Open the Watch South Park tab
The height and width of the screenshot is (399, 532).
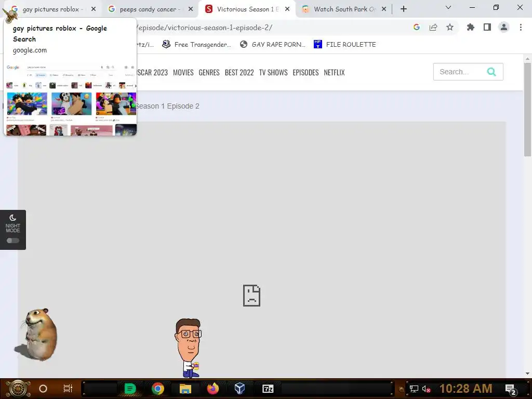point(344,9)
